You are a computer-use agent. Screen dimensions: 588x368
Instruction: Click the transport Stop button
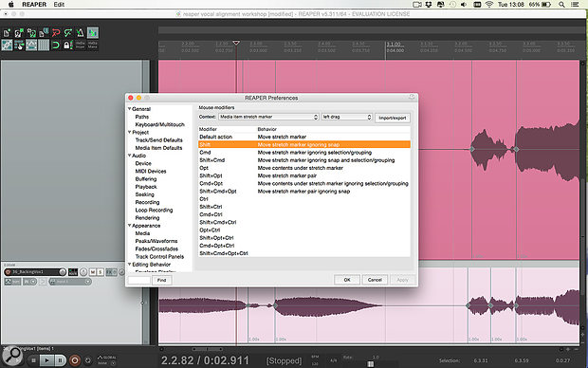pos(33,360)
